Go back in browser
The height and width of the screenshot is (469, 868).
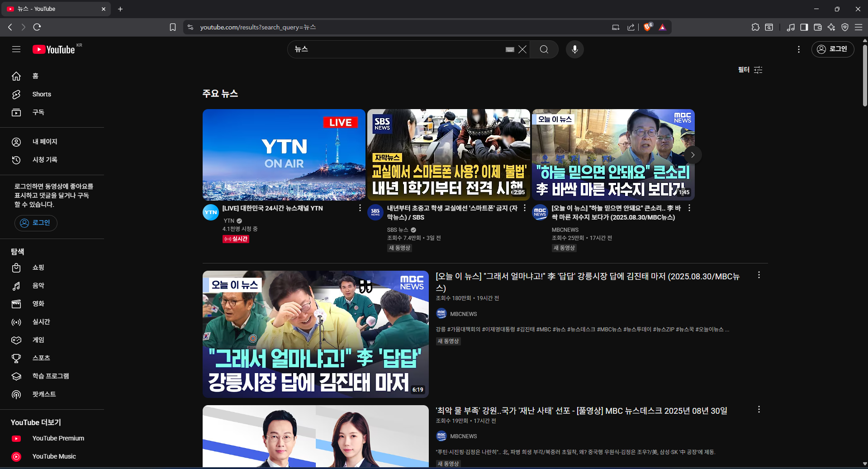pyautogui.click(x=10, y=27)
